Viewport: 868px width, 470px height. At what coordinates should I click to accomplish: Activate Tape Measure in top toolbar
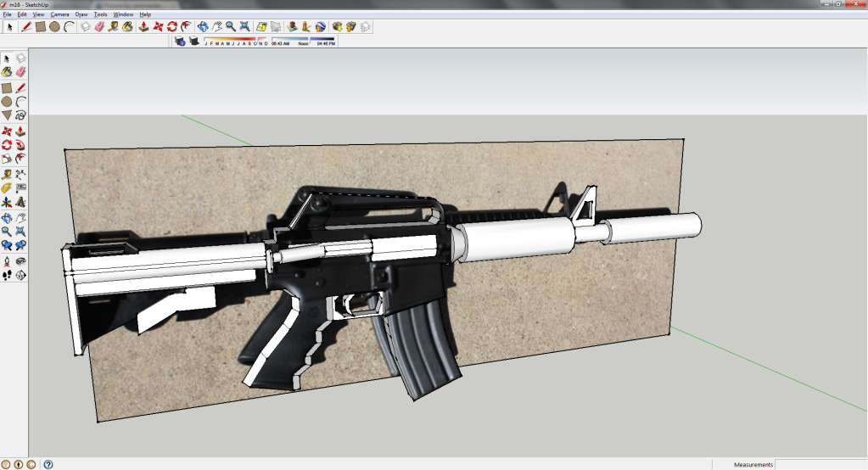pyautogui.click(x=114, y=26)
